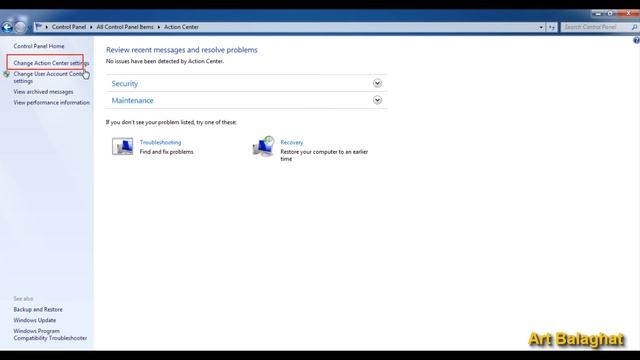The height and width of the screenshot is (360, 640).
Task: Expand the Security section chevron
Action: point(377,83)
